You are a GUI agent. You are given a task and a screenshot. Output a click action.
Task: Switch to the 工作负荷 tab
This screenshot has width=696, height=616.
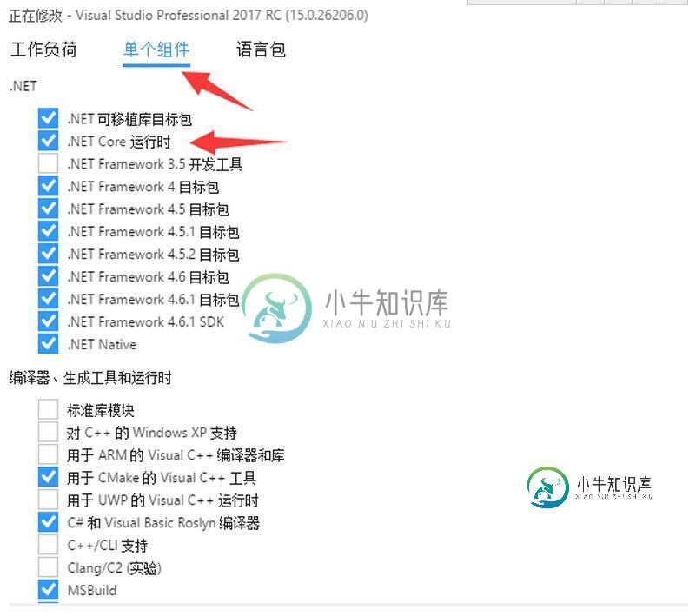(x=43, y=50)
